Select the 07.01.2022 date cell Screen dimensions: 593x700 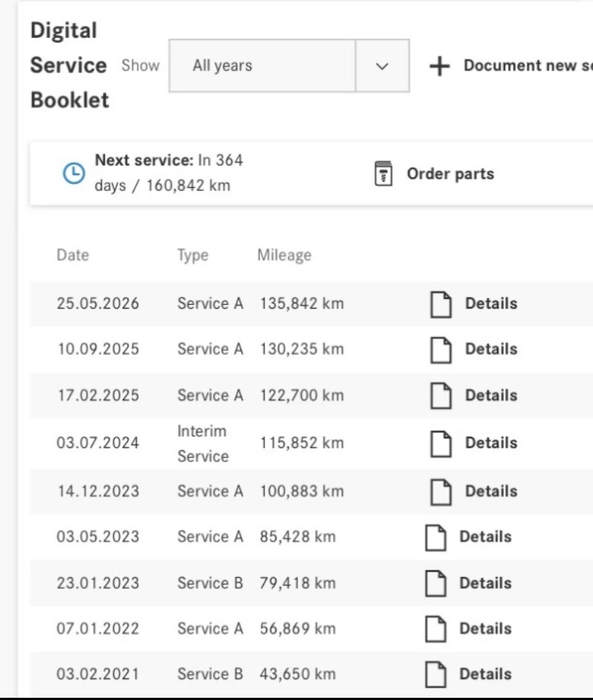click(x=98, y=628)
